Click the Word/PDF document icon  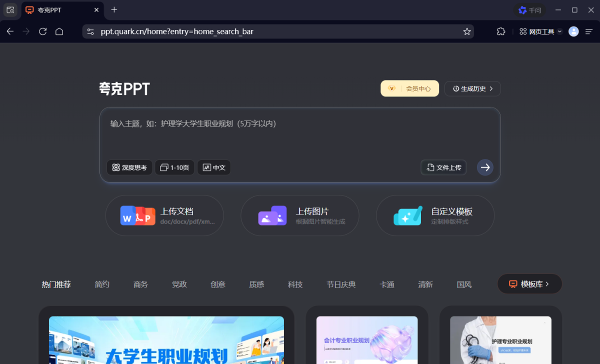coord(137,215)
